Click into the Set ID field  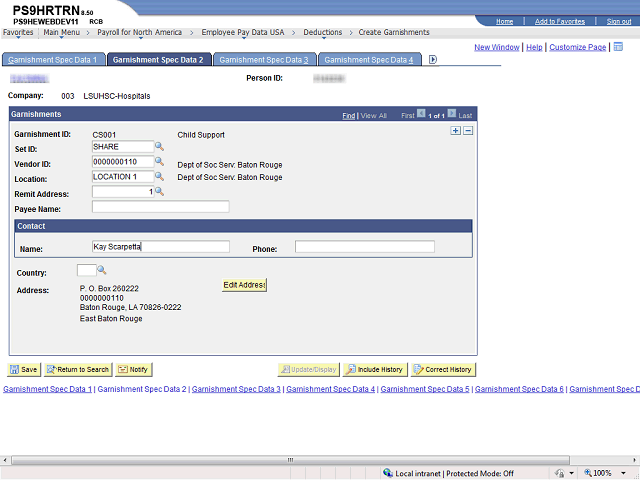pos(123,147)
